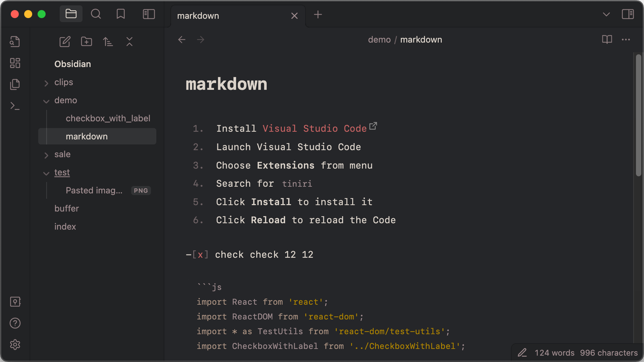644x362 pixels.
Task: Click the Obsidian vault name
Action: point(72,64)
